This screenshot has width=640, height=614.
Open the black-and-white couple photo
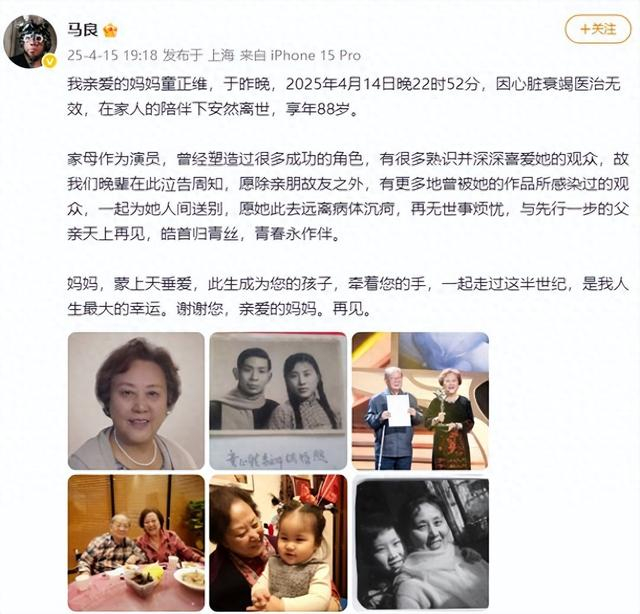coord(278,400)
